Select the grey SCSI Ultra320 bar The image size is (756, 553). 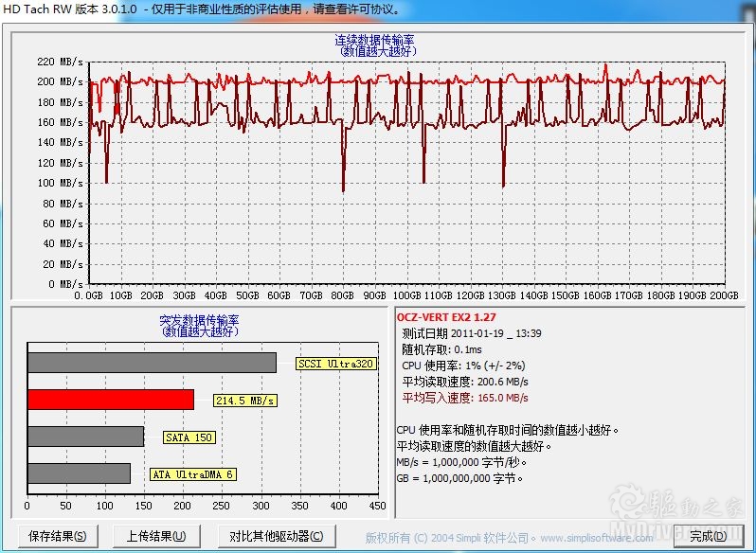(x=152, y=363)
